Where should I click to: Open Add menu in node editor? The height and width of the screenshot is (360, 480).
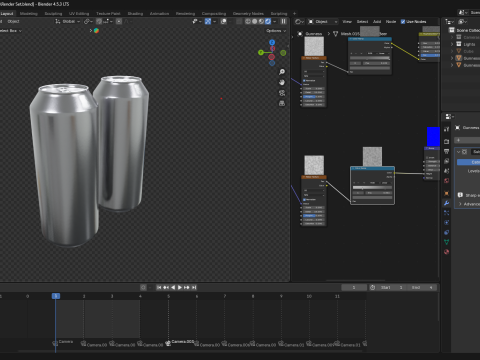tap(377, 21)
